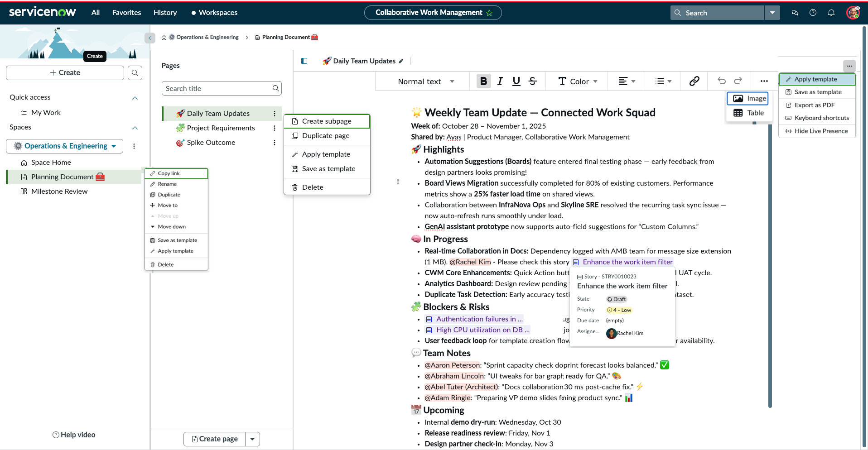Edit page title with pencil icon
This screenshot has height=450, width=868.
(x=401, y=61)
